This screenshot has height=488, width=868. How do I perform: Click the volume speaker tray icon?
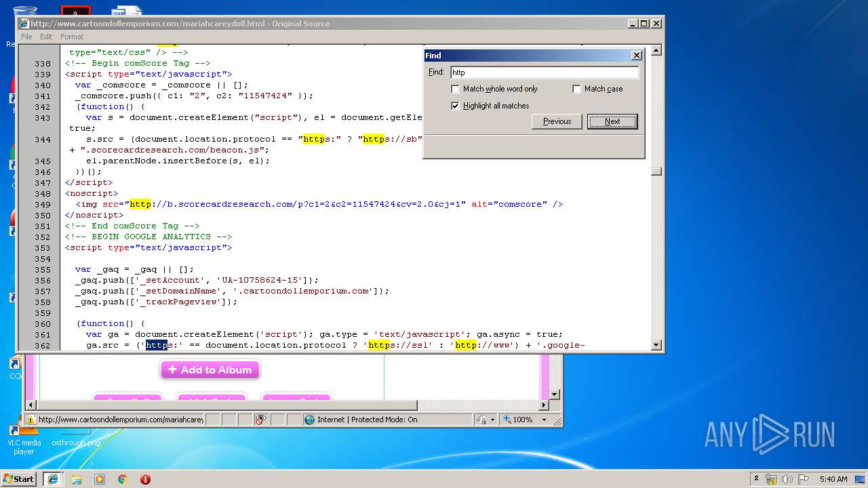[x=787, y=479]
